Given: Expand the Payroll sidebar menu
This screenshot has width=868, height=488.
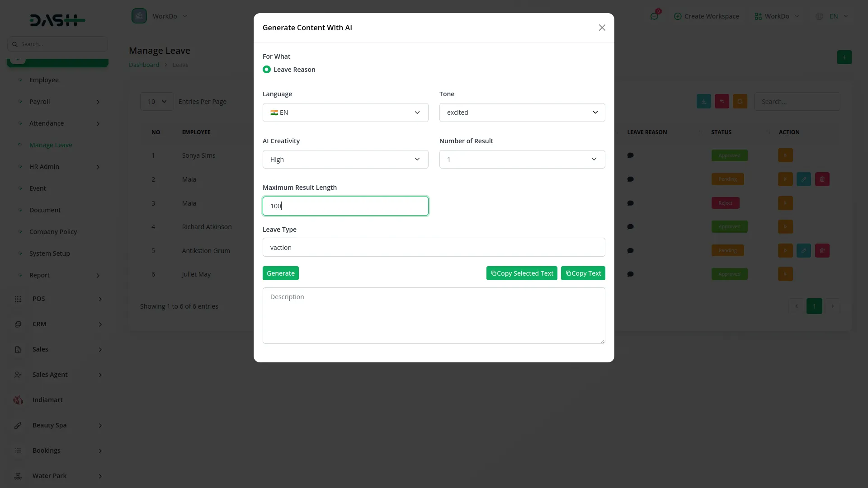Looking at the screenshot, I should tap(40, 101).
